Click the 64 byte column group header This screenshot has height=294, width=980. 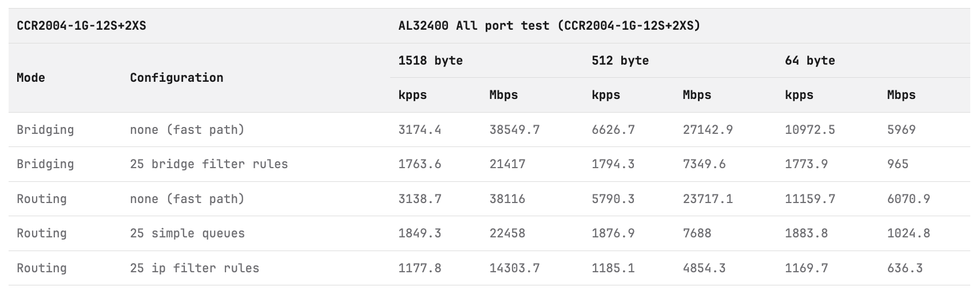point(810,61)
